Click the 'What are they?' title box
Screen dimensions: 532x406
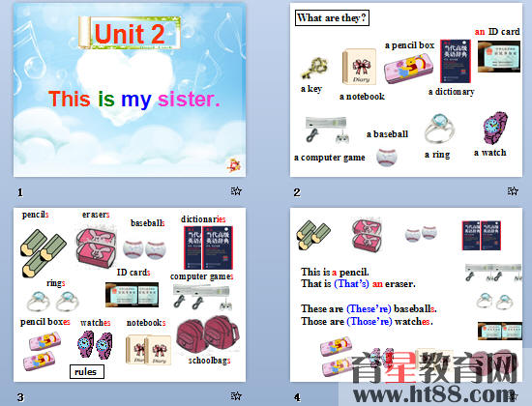[332, 18]
